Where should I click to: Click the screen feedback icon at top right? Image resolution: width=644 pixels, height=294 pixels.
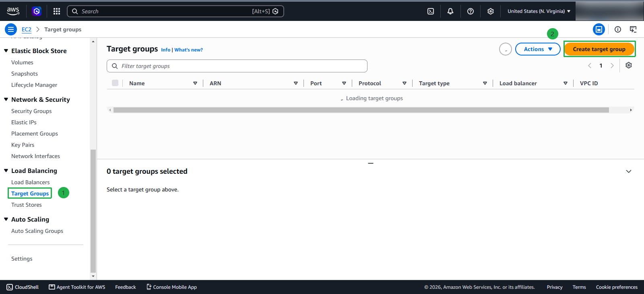(633, 29)
